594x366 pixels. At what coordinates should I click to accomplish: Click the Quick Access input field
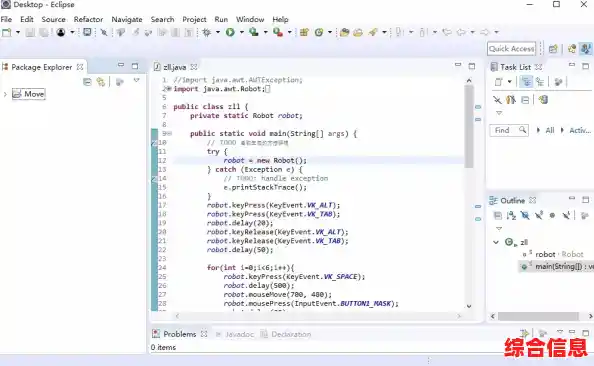click(x=512, y=48)
